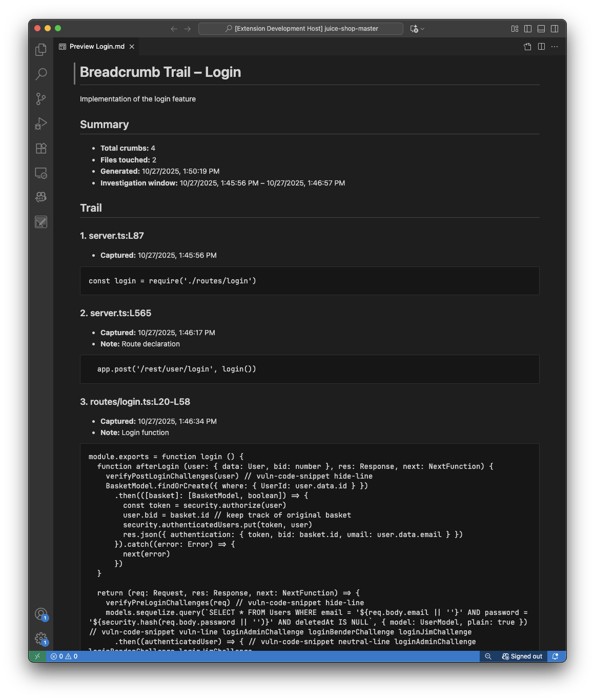Open the More Actions ellipsis menu
Image resolution: width=595 pixels, height=700 pixels.
pyautogui.click(x=555, y=46)
